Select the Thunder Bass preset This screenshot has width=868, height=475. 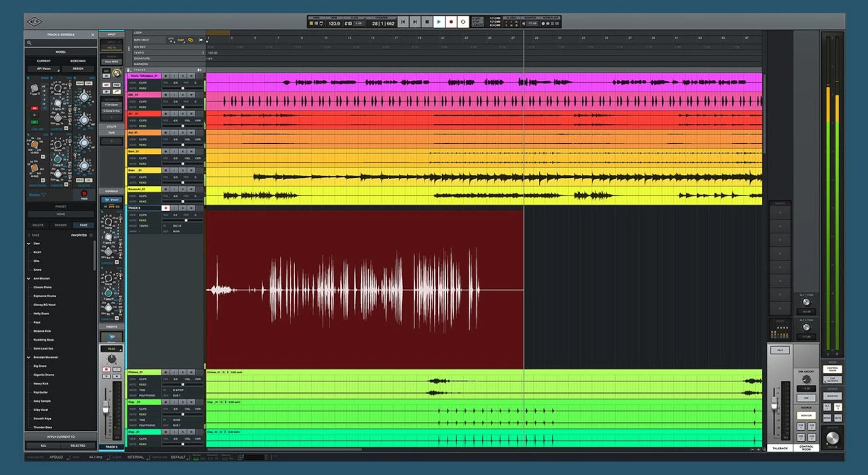tap(43, 427)
